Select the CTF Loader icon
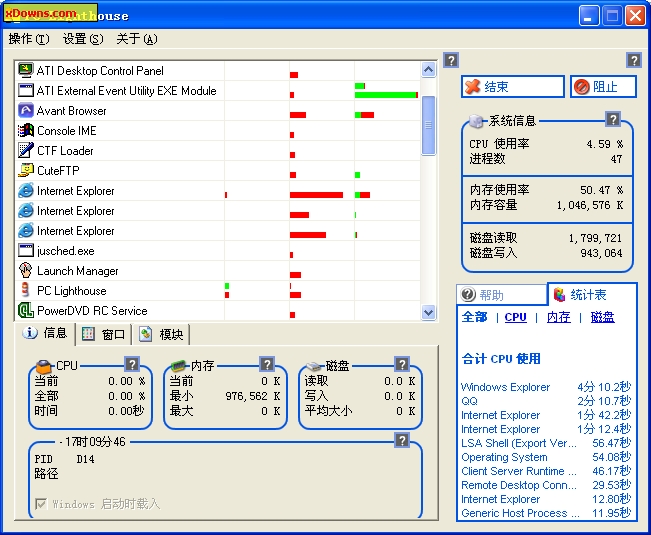 (x=25, y=150)
